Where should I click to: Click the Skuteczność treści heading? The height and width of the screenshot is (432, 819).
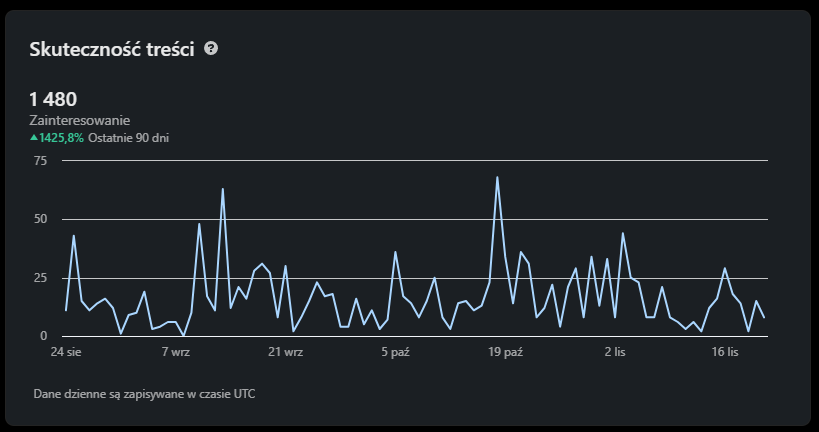point(111,49)
